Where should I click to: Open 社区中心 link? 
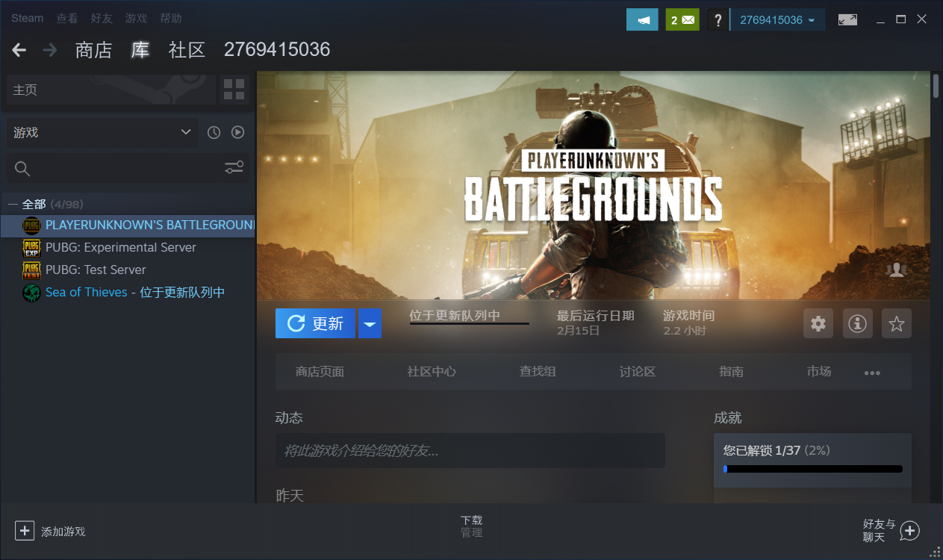coord(432,372)
